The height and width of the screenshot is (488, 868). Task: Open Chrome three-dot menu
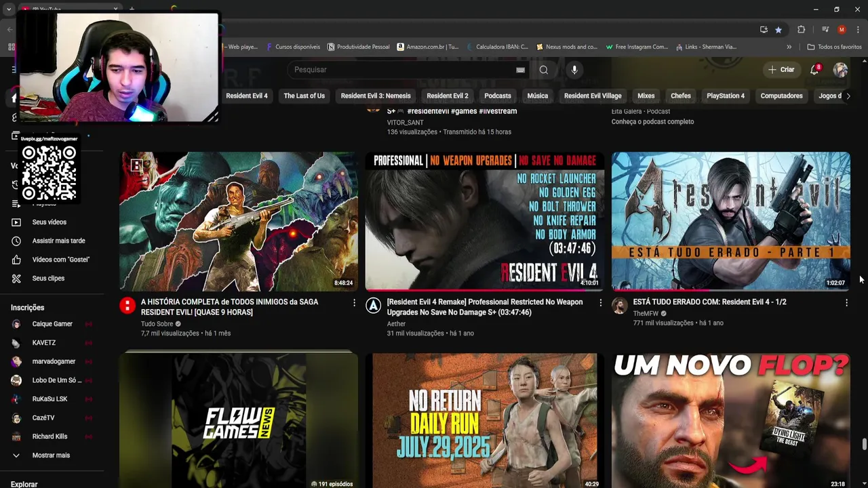pyautogui.click(x=859, y=30)
